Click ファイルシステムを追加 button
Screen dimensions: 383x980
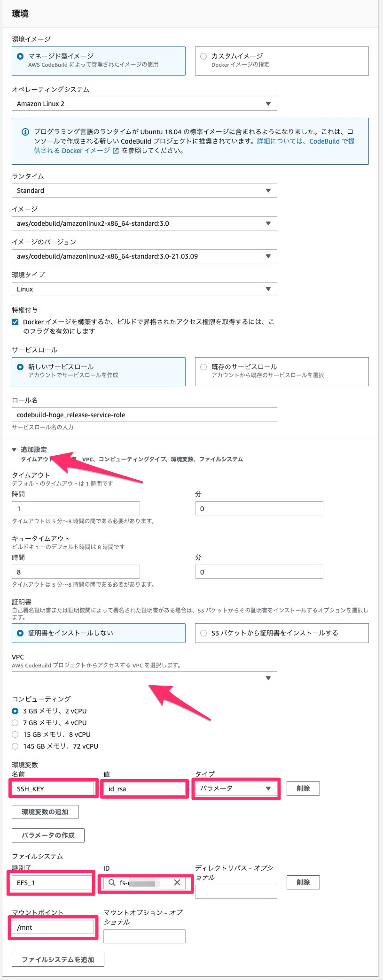[x=58, y=960]
